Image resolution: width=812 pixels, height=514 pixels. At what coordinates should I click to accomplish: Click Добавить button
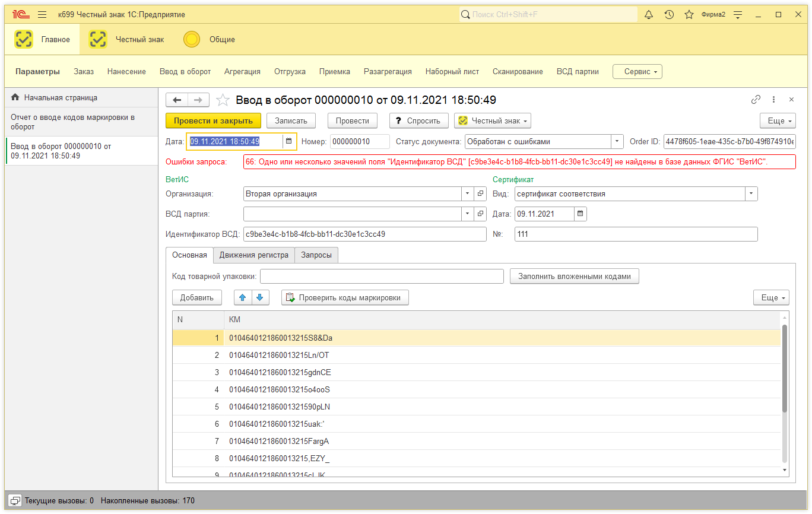click(x=197, y=297)
